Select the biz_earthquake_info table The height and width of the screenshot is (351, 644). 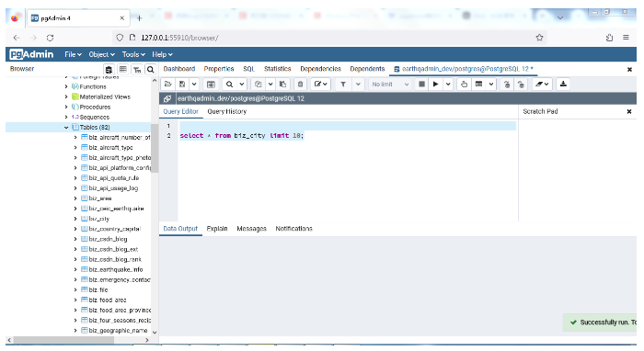tap(116, 270)
